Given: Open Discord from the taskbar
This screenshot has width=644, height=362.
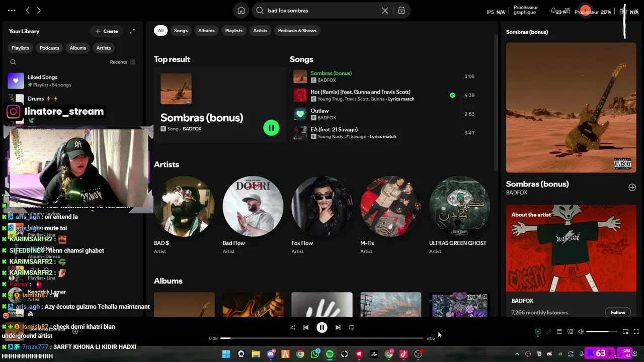Looking at the screenshot, I should point(271,354).
